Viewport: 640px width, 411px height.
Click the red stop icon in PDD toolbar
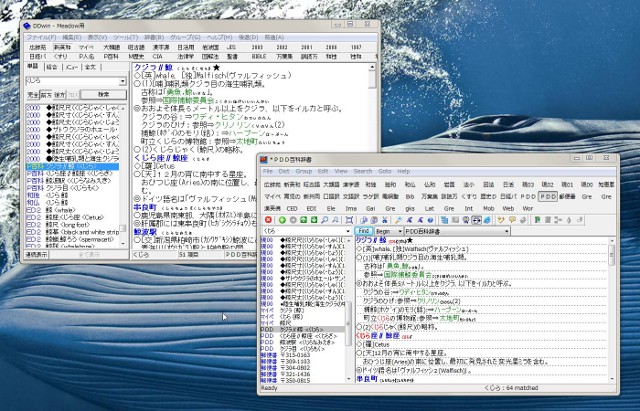[x=268, y=220]
